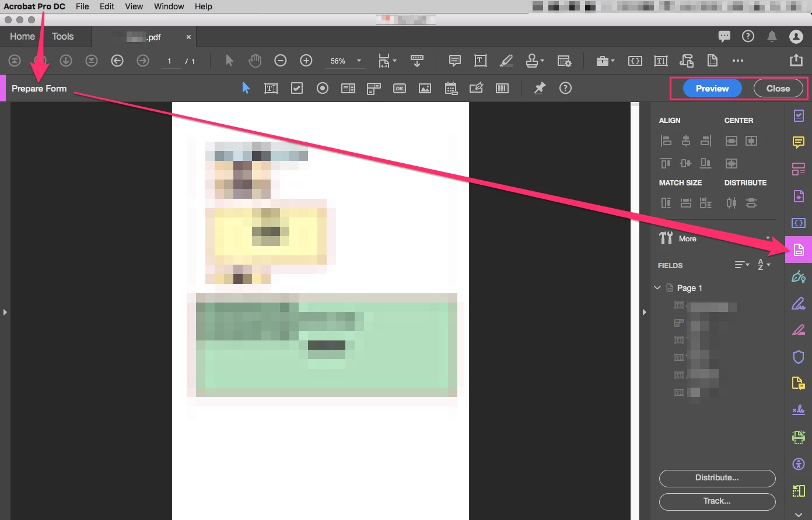Open the share upload icon

pyautogui.click(x=796, y=60)
